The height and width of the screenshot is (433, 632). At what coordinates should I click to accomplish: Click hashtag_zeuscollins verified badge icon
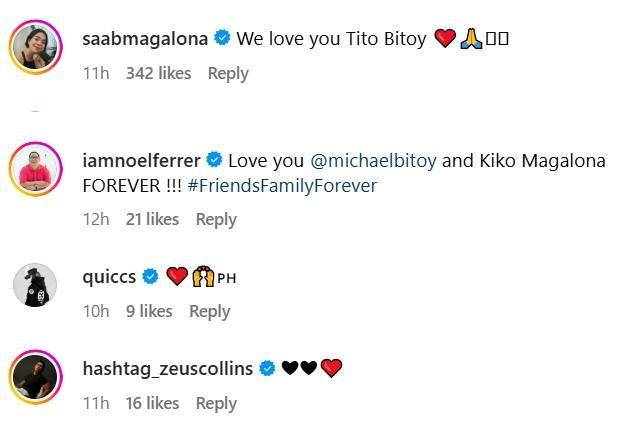pyautogui.click(x=267, y=369)
